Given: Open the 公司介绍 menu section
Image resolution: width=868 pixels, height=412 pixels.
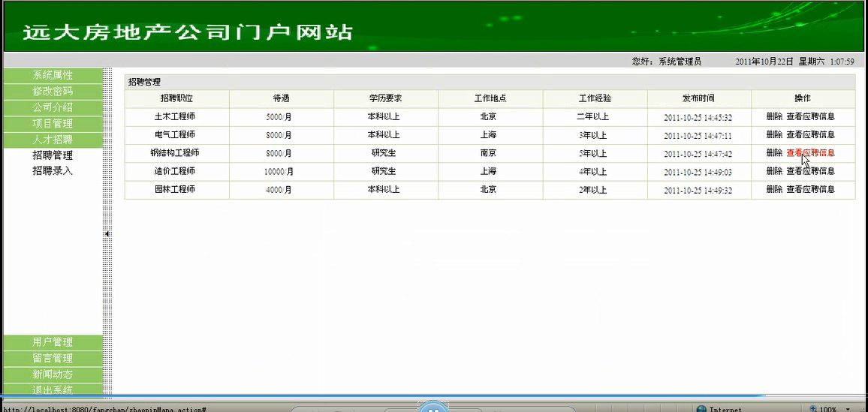Looking at the screenshot, I should click(x=53, y=107).
